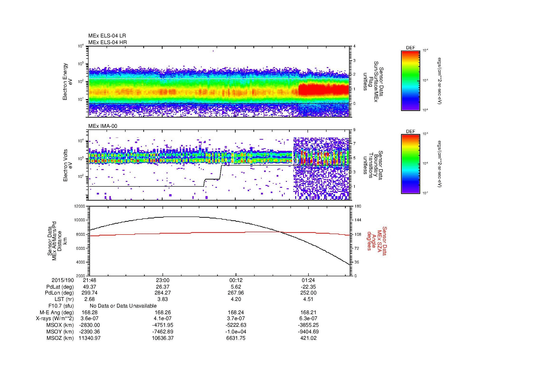Click the red high-flux region in ELS spectrogram
The height and width of the screenshot is (392, 555).
pyautogui.click(x=323, y=90)
